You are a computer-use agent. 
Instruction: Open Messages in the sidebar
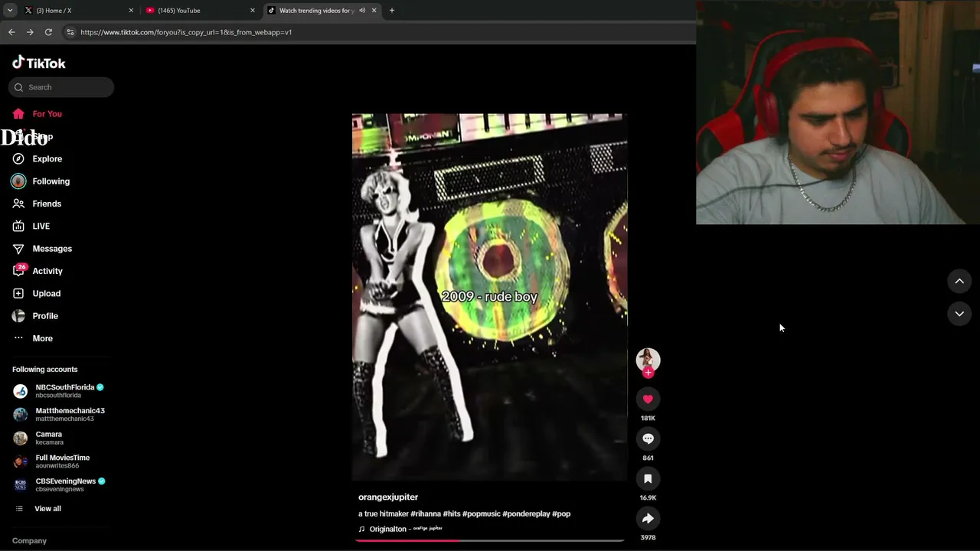pos(52,249)
